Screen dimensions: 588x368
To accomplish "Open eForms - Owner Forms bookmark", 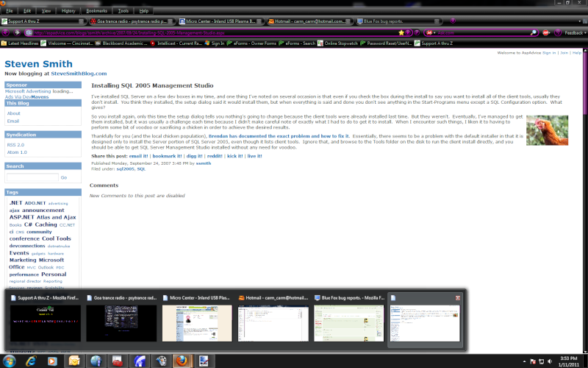I will [251, 43].
